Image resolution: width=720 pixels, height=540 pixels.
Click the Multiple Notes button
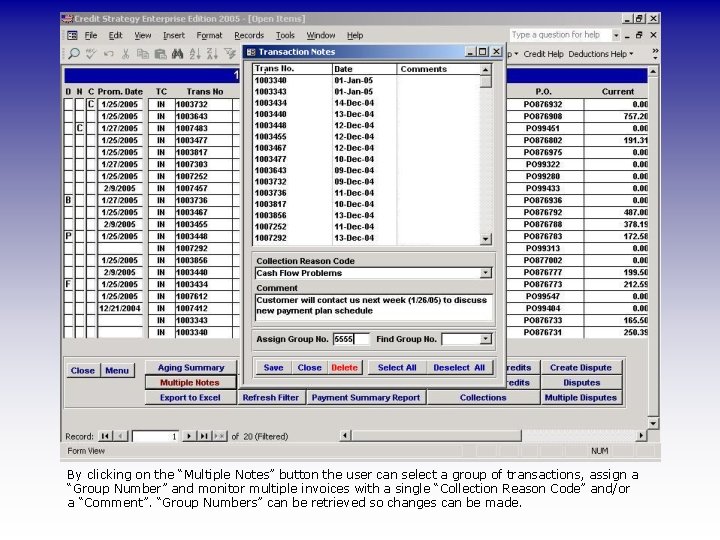[190, 382]
